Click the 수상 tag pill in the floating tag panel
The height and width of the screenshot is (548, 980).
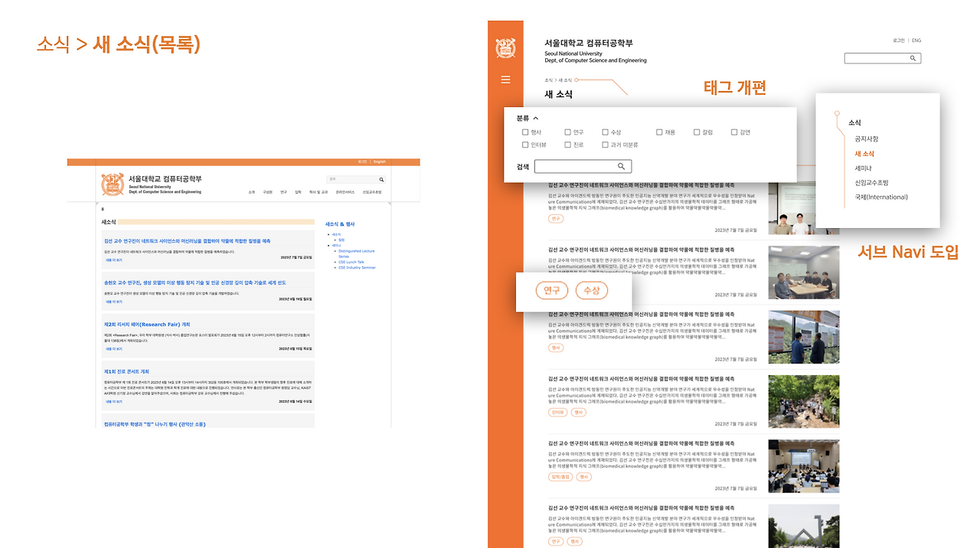point(591,291)
